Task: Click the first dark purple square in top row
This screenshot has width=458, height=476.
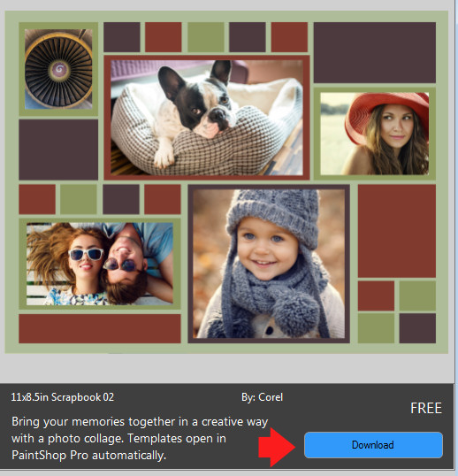Action: point(122,37)
